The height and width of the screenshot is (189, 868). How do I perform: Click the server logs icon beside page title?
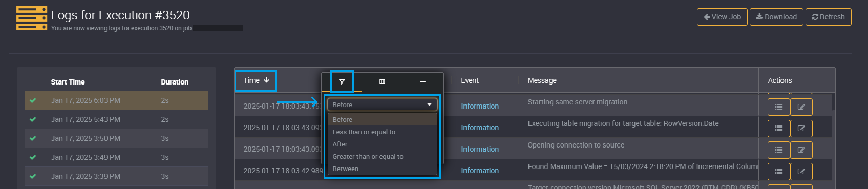[32, 18]
